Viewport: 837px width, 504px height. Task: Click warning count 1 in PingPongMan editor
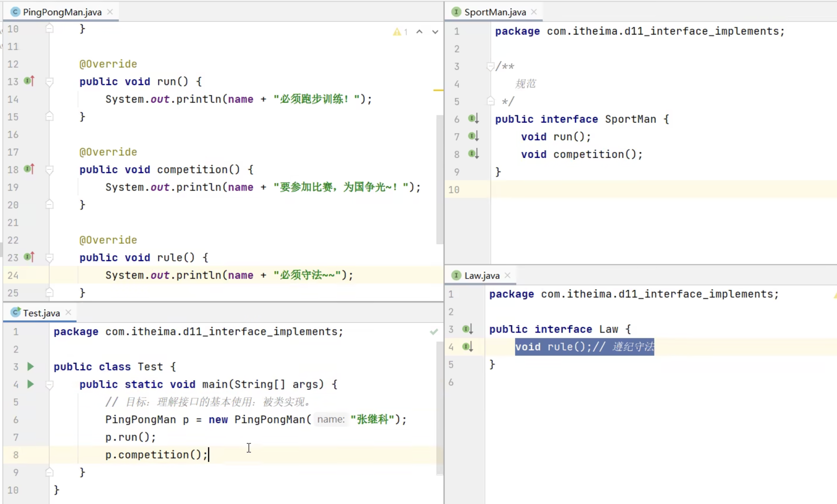[x=405, y=32]
